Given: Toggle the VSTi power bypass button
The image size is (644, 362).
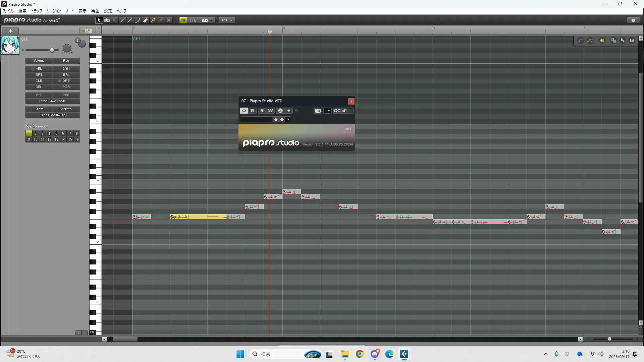Looking at the screenshot, I should 244,111.
